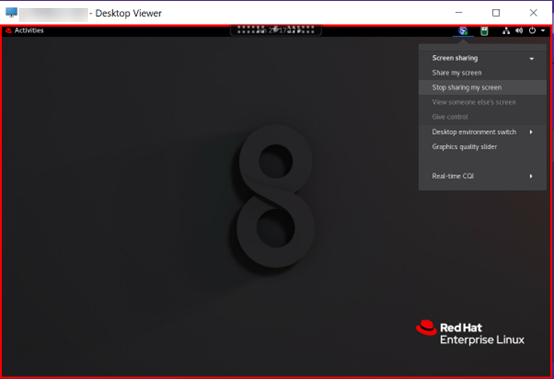Click the Desktop Viewer monitor icon

point(11,13)
